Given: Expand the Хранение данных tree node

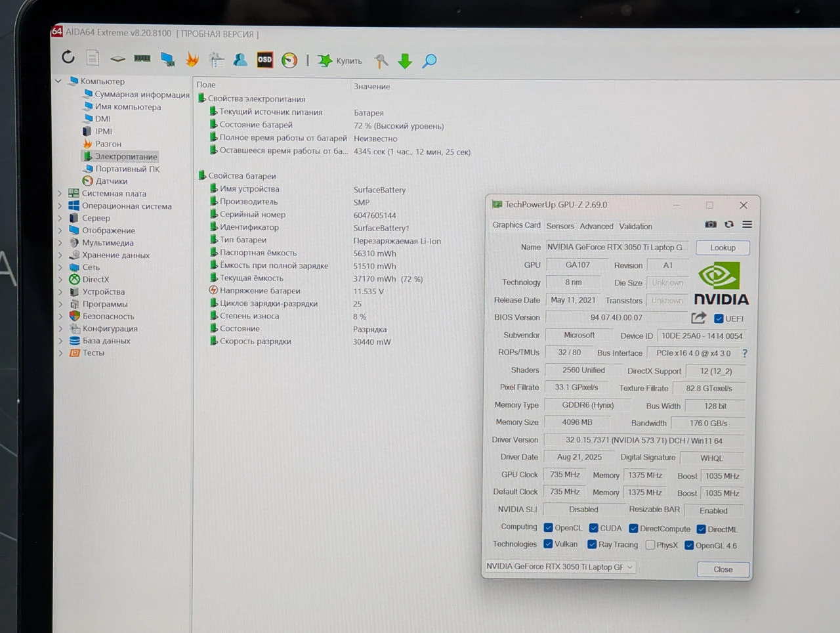Looking at the screenshot, I should (x=60, y=255).
